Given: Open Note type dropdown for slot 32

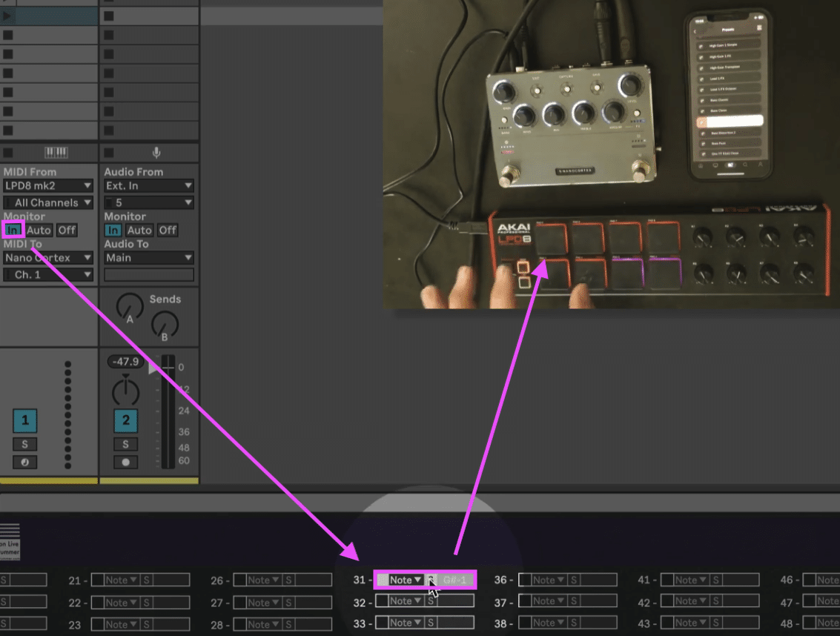Looking at the screenshot, I should pos(406,601).
